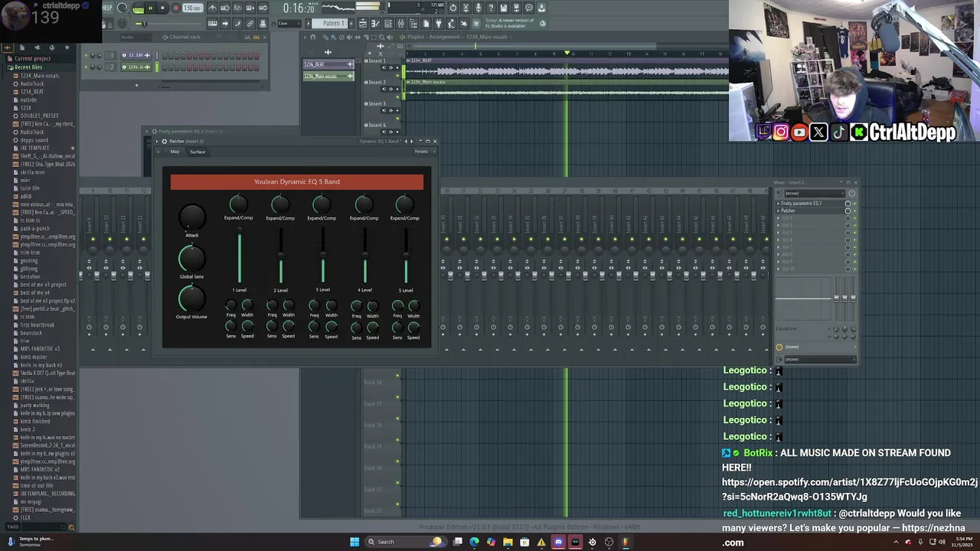Toggle the Song/Pattern mode button
980x551 pixels.
click(x=139, y=8)
